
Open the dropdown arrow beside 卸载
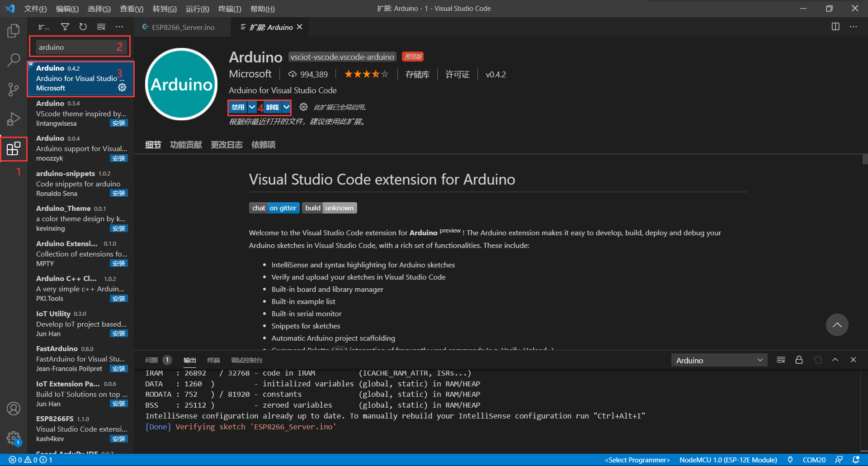coord(286,107)
